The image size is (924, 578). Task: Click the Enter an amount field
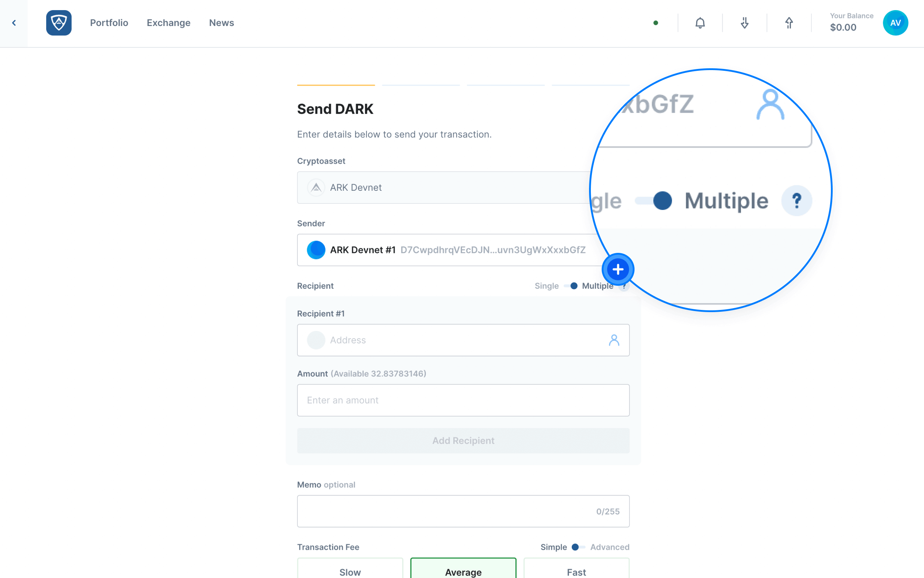[463, 400]
